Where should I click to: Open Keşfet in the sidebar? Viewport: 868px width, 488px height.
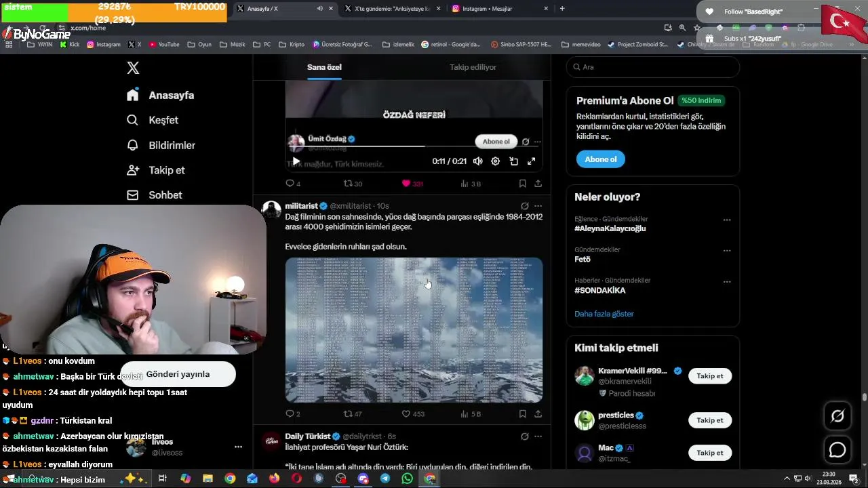(153, 120)
